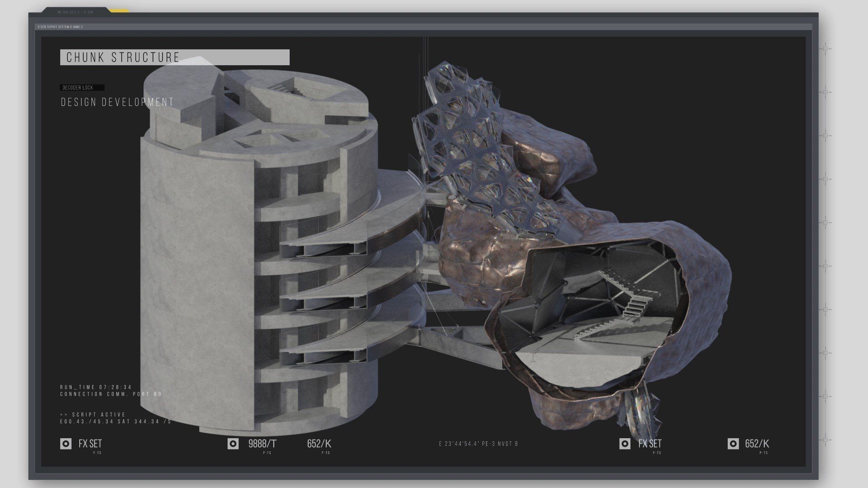Screen dimensions: 868x488
Task: Click the DESIGN DEVELOPMENT heading
Action: click(117, 102)
